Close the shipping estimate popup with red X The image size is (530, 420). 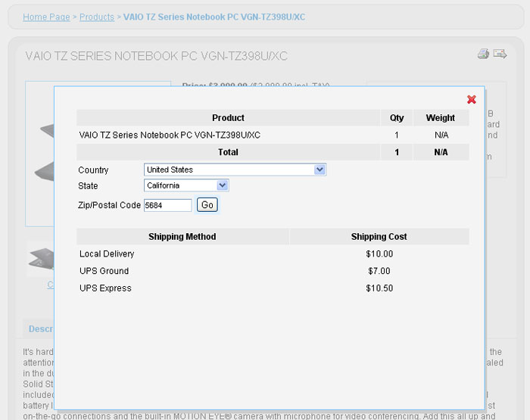click(x=472, y=99)
